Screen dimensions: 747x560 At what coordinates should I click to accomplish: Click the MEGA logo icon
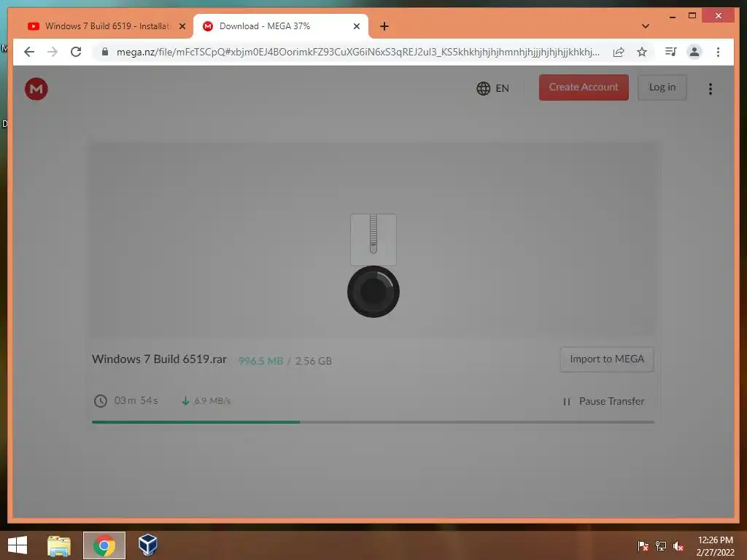point(36,88)
